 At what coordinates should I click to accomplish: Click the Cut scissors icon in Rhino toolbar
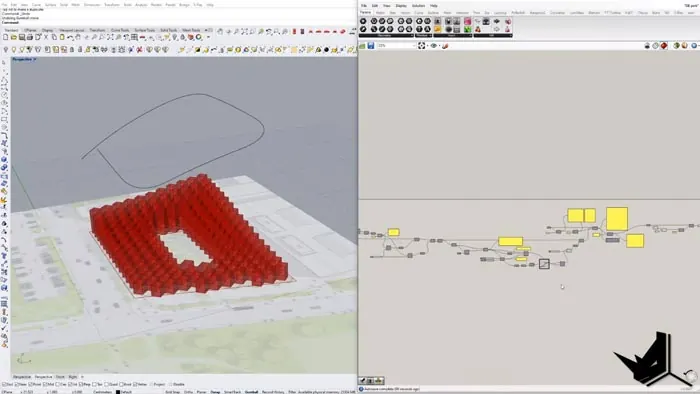tap(46, 37)
